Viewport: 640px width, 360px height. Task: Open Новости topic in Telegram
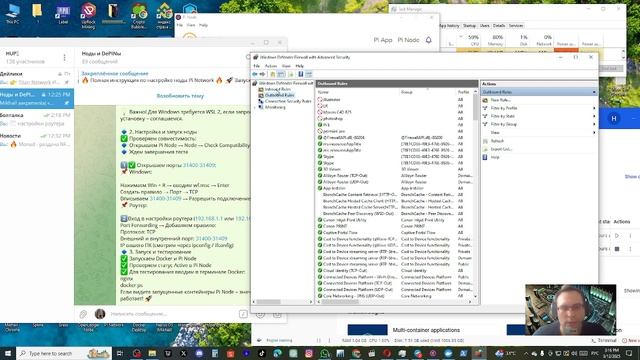[37, 140]
